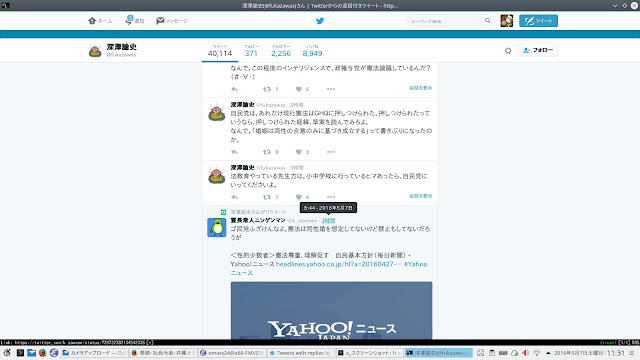
Task: Click the author avatar on the 法教育 tweet
Action: click(x=217, y=175)
